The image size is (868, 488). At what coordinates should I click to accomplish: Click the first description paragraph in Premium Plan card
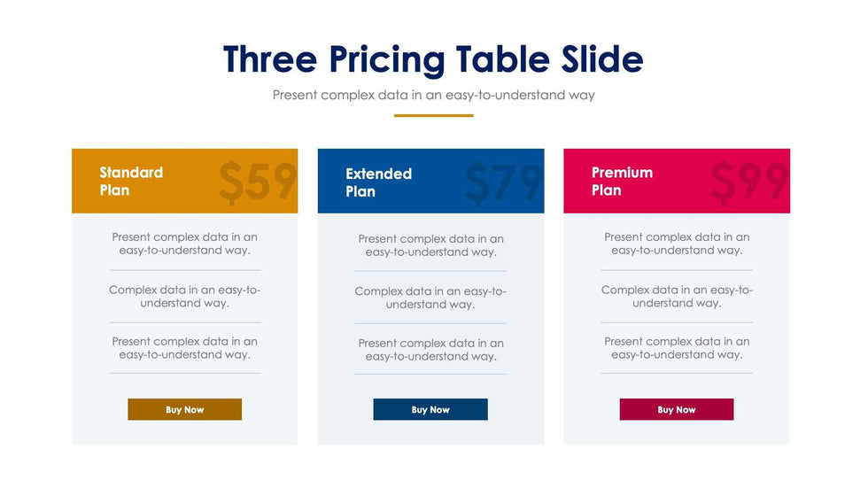pos(677,244)
